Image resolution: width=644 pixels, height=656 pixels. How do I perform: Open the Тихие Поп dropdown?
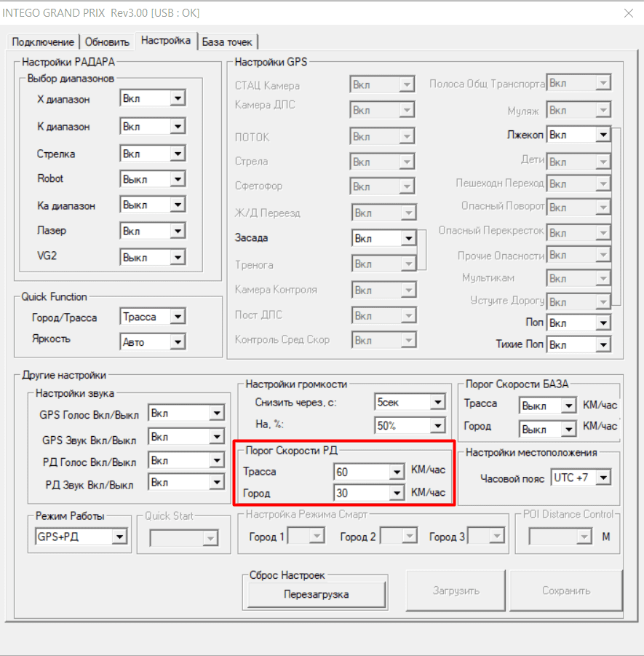[602, 344]
